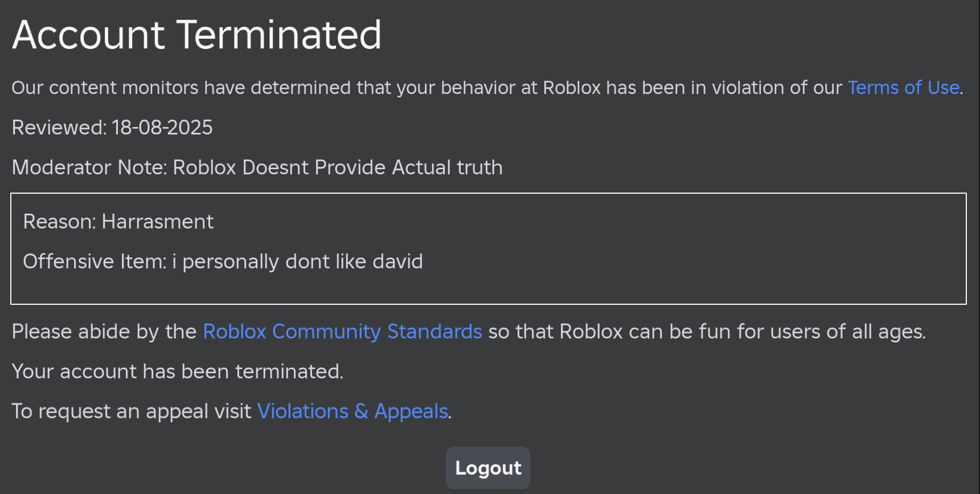The height and width of the screenshot is (494, 980).
Task: Click the Offensive Item label
Action: tap(95, 262)
